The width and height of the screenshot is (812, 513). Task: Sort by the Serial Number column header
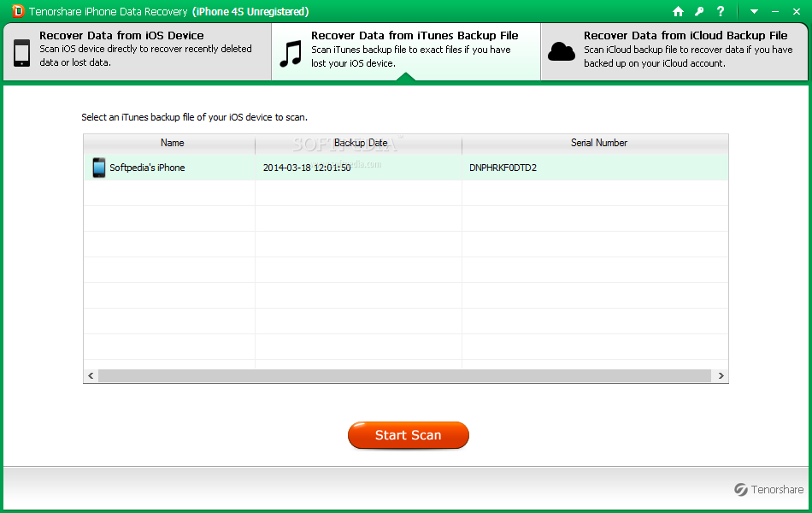595,143
